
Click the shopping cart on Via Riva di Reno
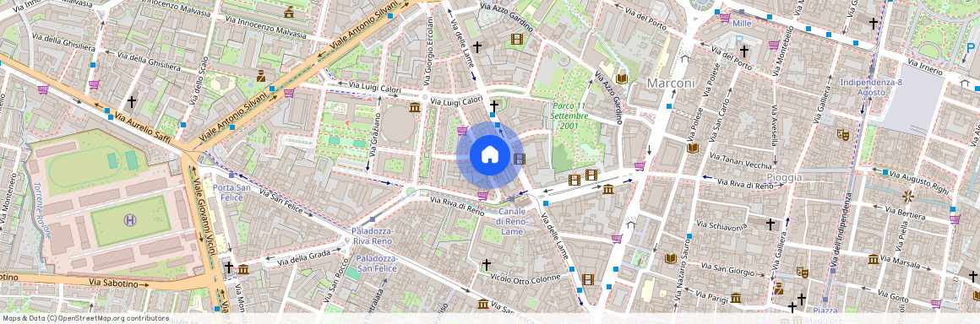(x=482, y=196)
